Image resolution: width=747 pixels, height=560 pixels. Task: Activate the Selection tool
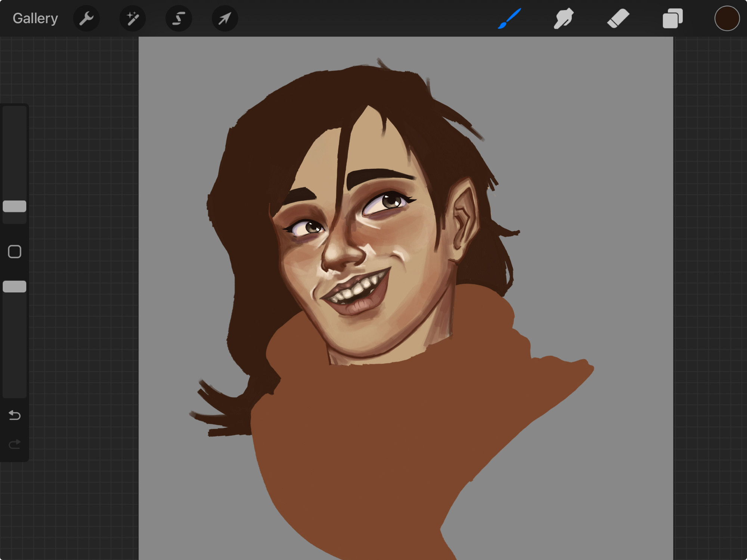point(179,18)
